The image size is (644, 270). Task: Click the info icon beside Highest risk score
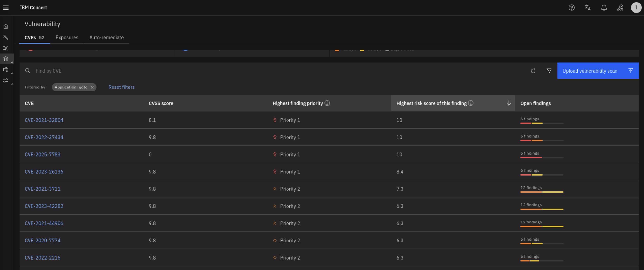click(x=471, y=103)
